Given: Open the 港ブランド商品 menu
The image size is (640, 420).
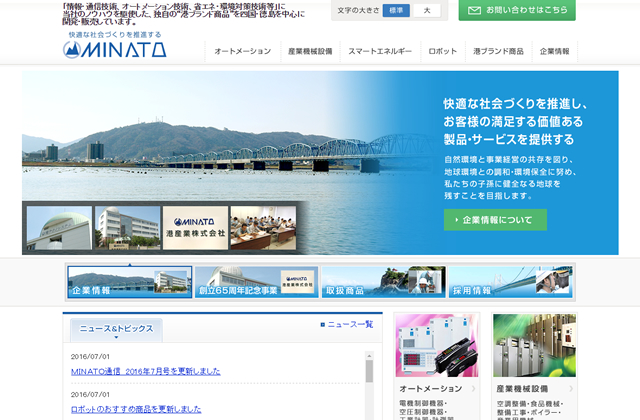Looking at the screenshot, I should click(x=498, y=51).
